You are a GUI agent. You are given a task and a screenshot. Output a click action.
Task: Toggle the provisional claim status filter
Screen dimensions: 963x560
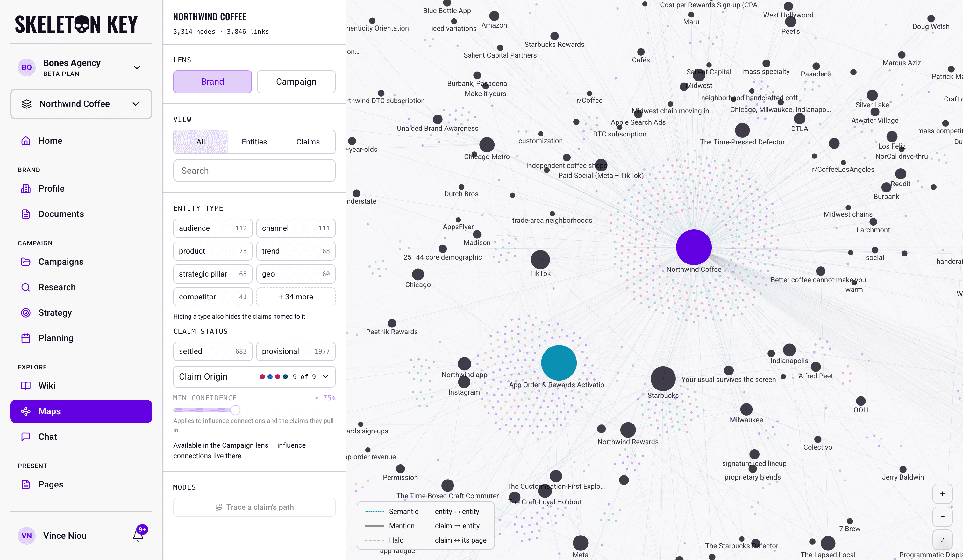(296, 351)
